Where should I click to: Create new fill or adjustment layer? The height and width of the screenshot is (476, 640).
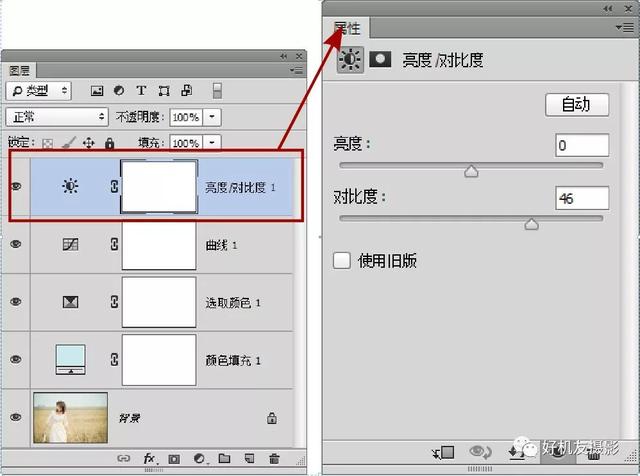point(199,458)
